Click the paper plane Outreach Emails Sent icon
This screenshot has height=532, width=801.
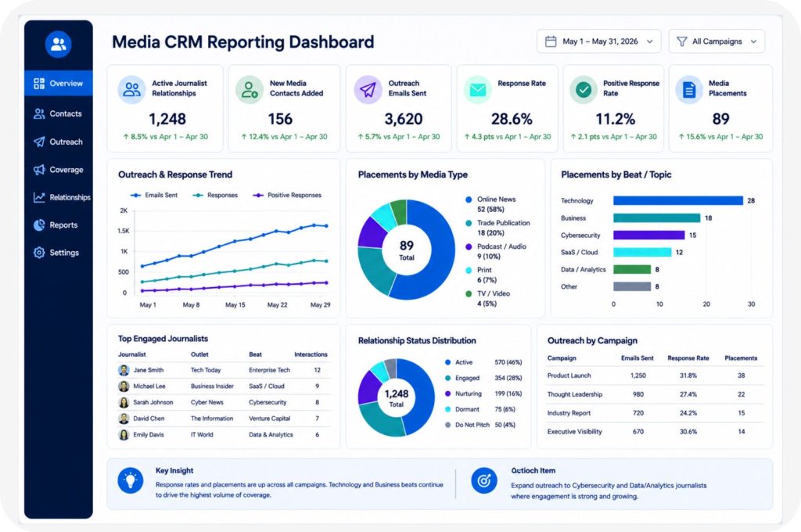point(368,89)
